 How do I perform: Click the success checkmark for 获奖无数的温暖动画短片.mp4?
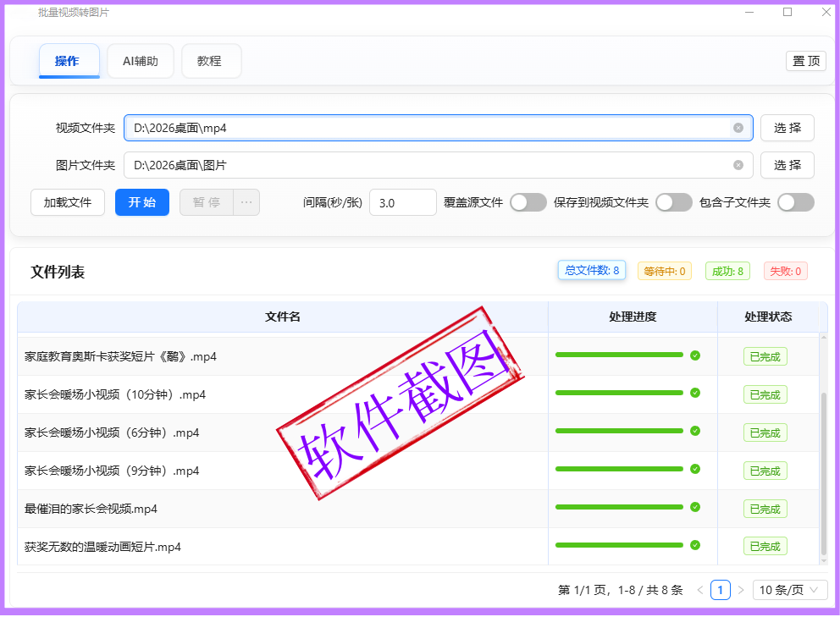tap(695, 545)
